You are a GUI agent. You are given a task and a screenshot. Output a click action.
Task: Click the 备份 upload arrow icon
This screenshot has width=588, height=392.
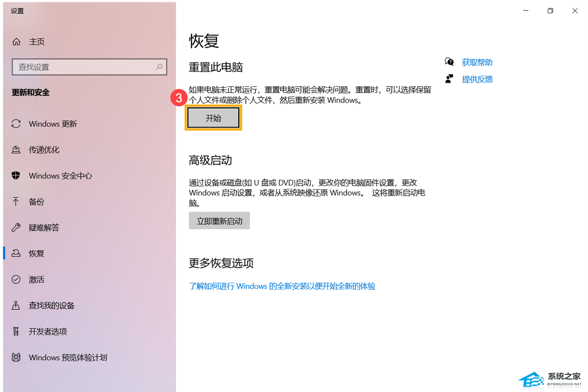click(16, 202)
